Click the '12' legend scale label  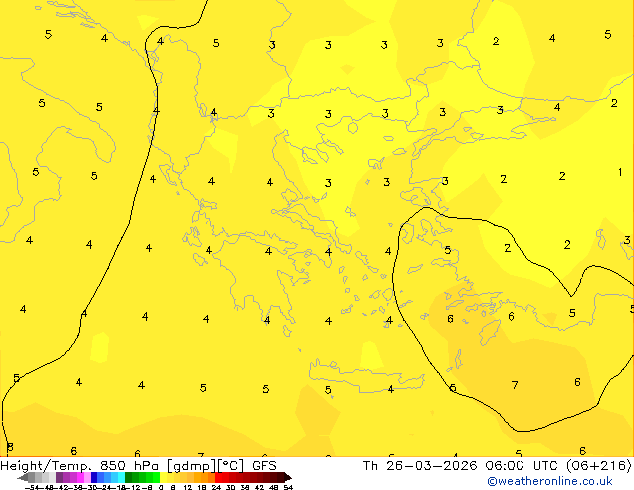click(x=187, y=487)
